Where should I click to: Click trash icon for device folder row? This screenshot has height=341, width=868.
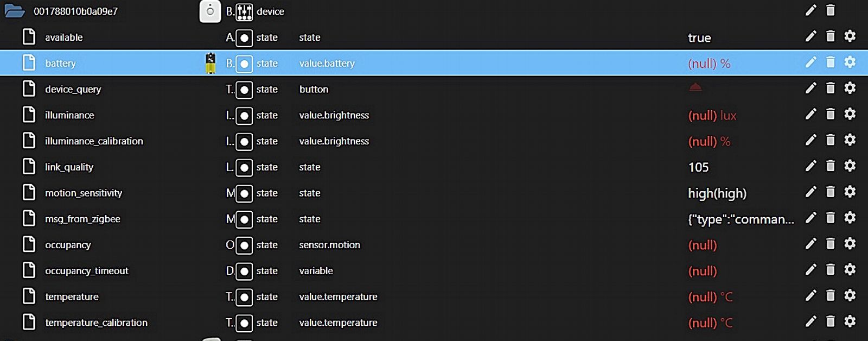pos(830,10)
